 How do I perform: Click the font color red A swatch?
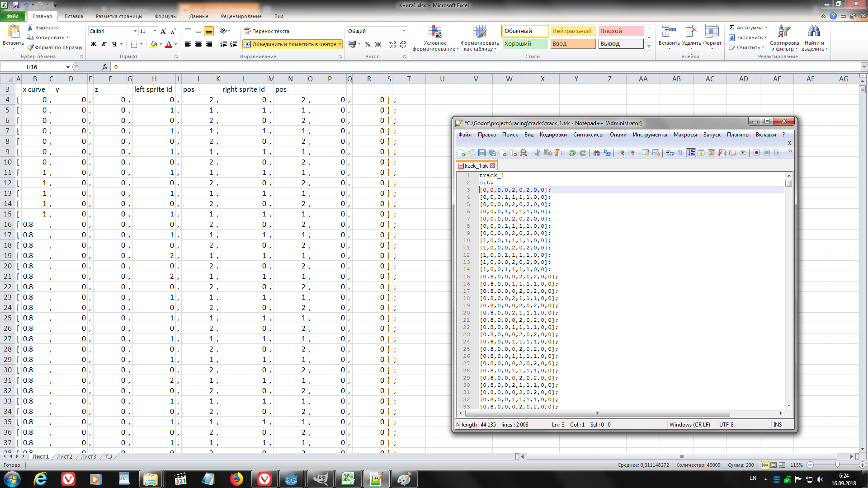click(169, 44)
